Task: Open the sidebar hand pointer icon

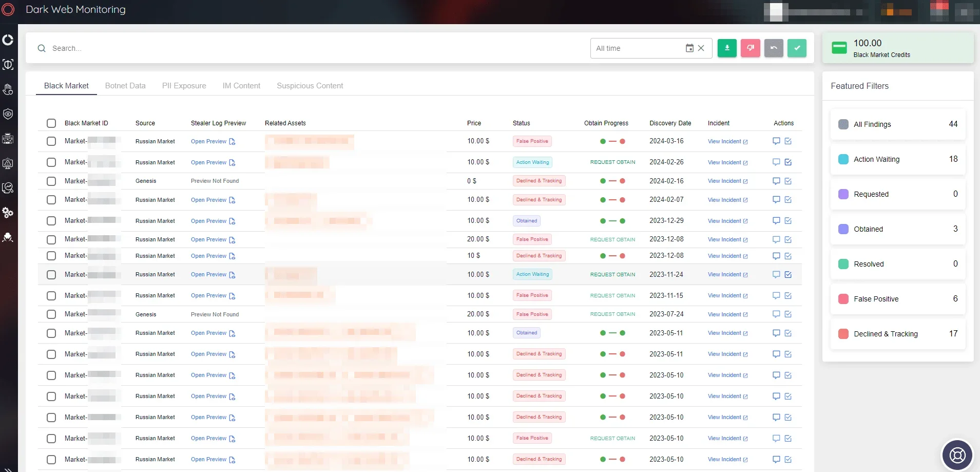Action: click(8, 89)
